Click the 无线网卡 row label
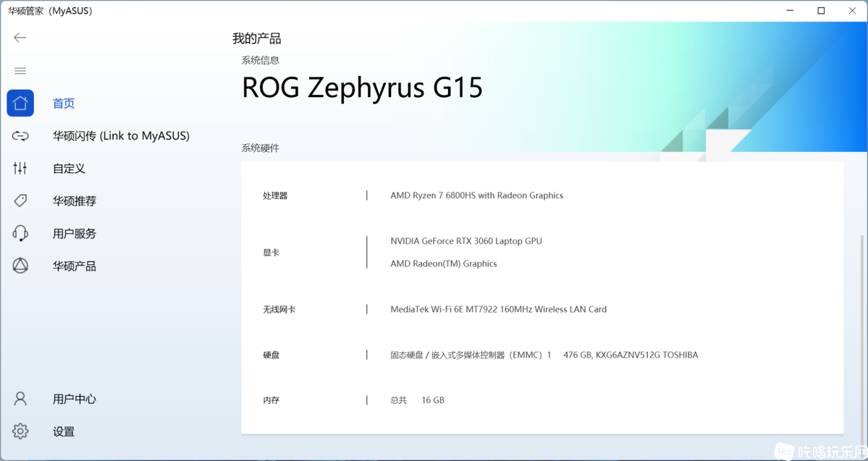The image size is (868, 461). [279, 309]
